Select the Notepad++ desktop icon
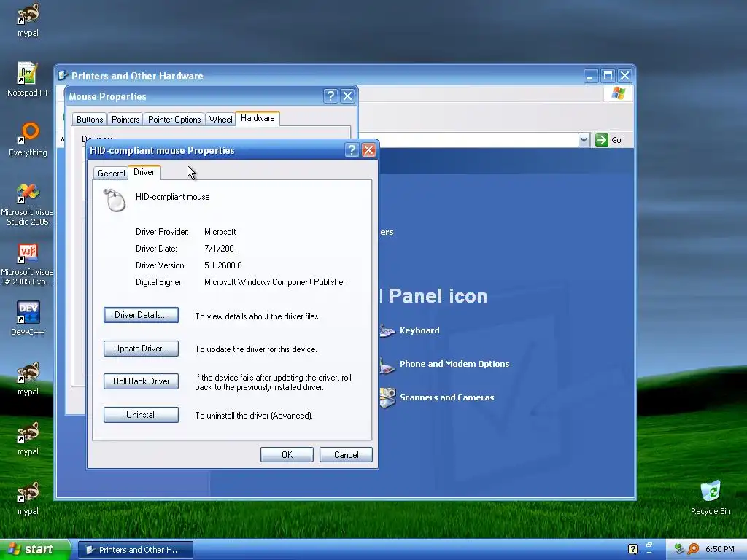Viewport: 747px width, 560px height. click(28, 79)
